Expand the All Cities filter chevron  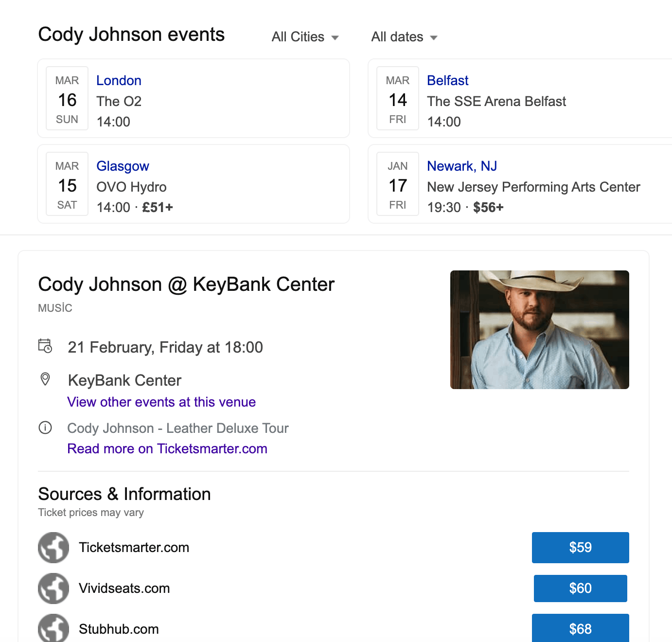tap(336, 37)
